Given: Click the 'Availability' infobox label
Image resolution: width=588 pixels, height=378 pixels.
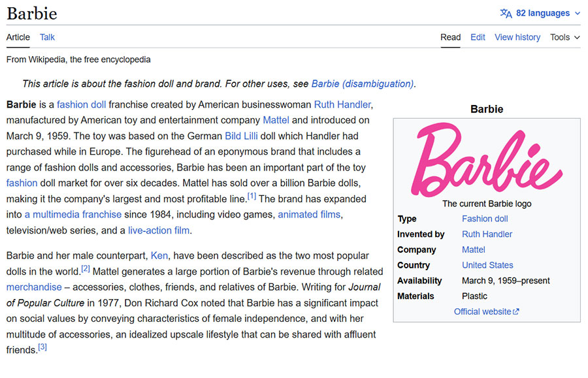Looking at the screenshot, I should pos(419,281).
